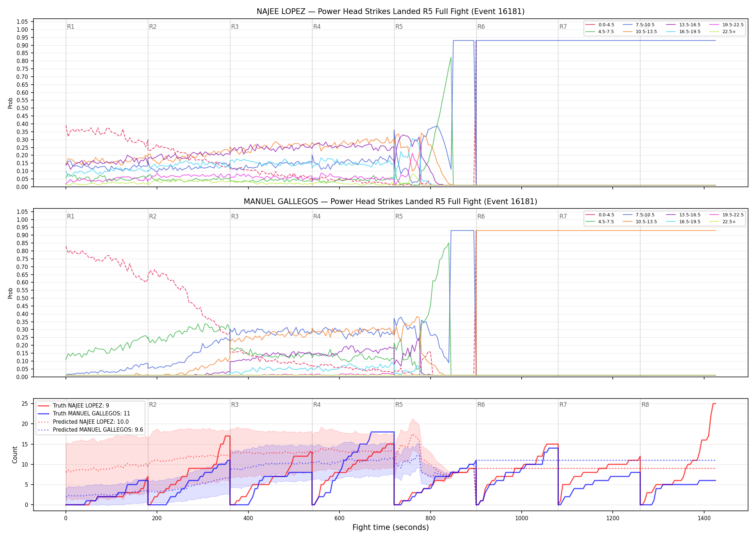756x540 pixels.
Task: Click the x-axis tick label 800
Action: (x=431, y=518)
